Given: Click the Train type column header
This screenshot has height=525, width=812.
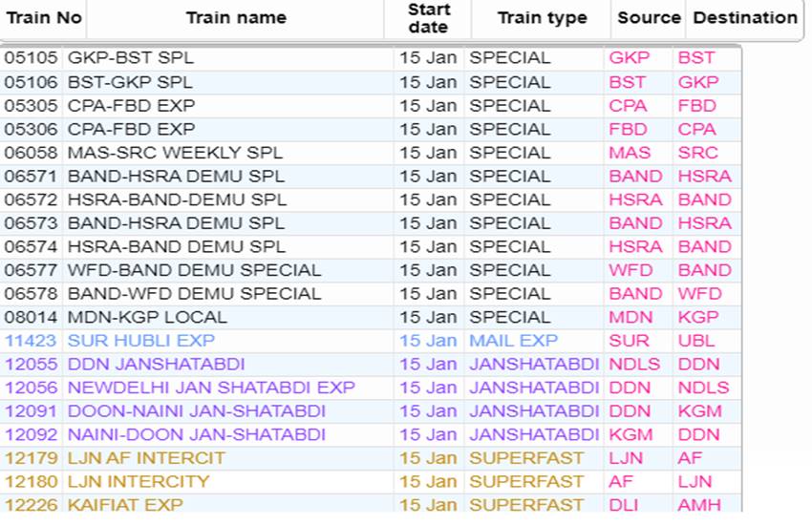Looking at the screenshot, I should click(544, 18).
